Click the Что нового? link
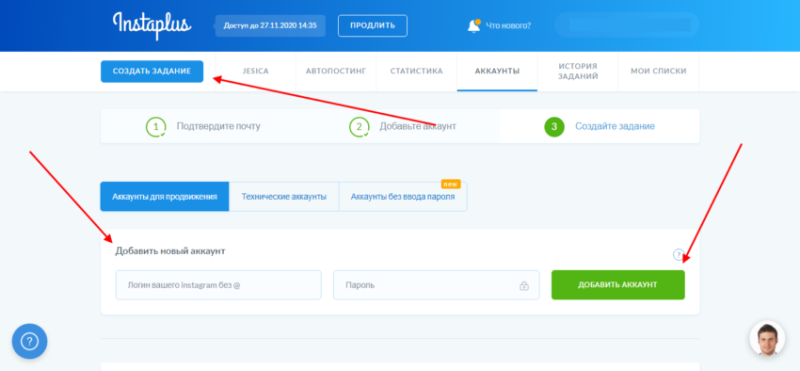The height and width of the screenshot is (371, 800). pos(508,26)
